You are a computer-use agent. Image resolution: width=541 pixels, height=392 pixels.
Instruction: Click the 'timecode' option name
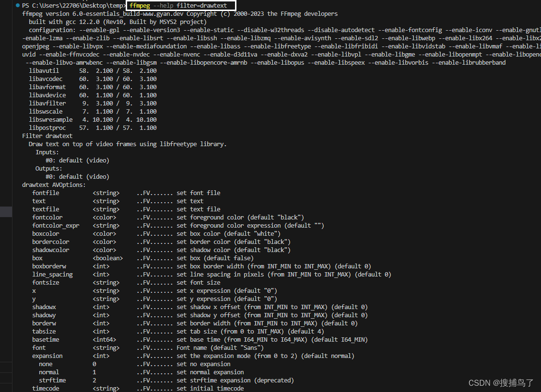(46, 389)
